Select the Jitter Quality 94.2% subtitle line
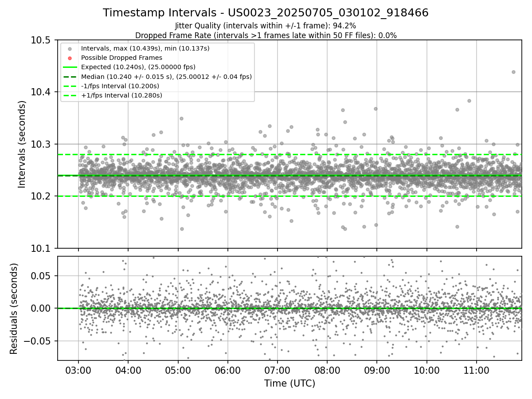 pyautogui.click(x=266, y=26)
